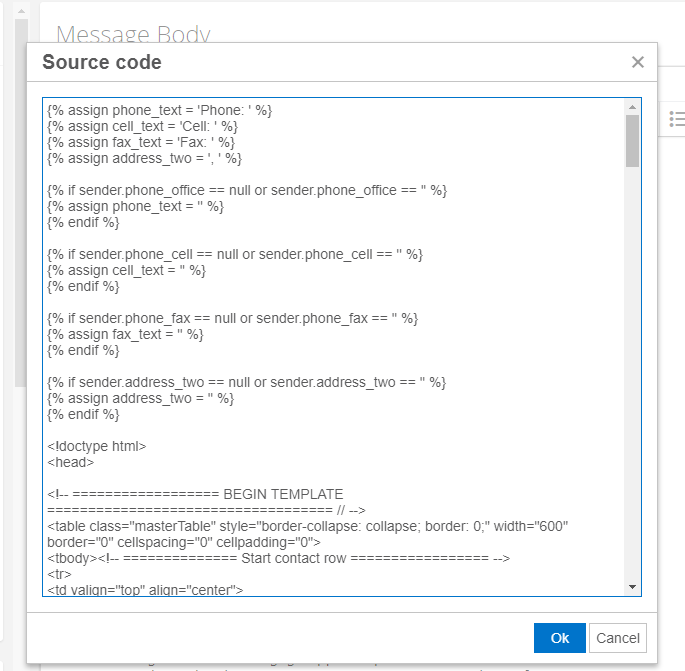Click line "{% assign fax_text = 'Fax: ' %}"
The height and width of the screenshot is (671, 685).
pos(141,142)
